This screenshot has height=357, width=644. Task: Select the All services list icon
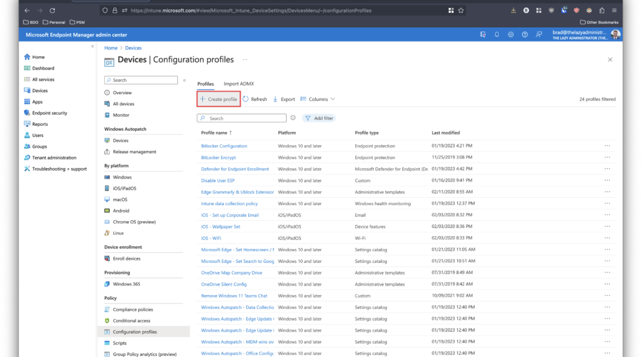coord(27,79)
